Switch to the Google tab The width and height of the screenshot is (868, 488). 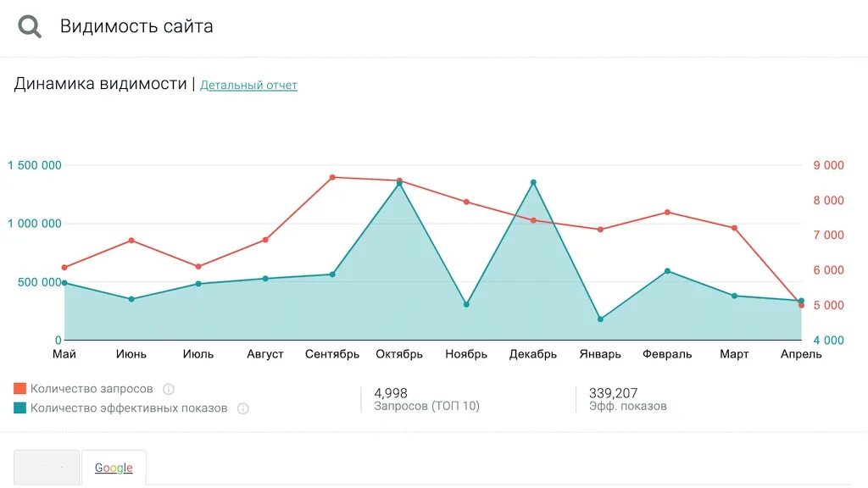pyautogui.click(x=114, y=468)
